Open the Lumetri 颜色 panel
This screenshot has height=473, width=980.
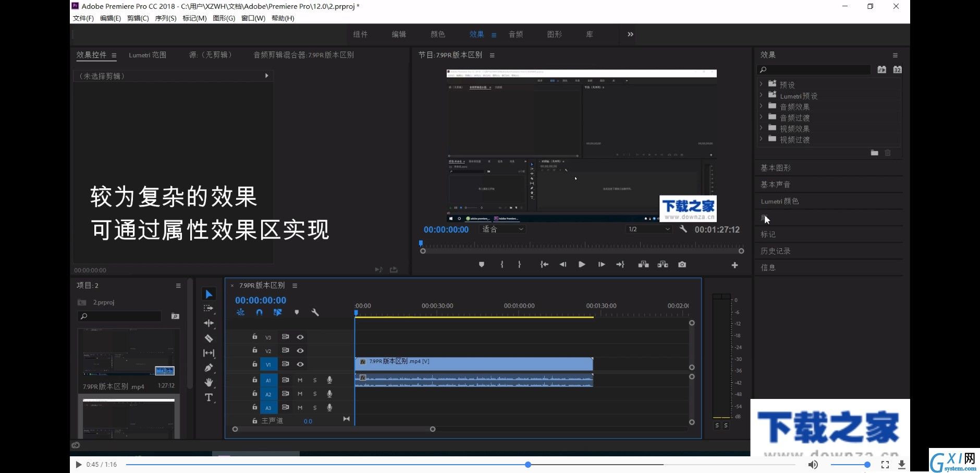pos(779,201)
